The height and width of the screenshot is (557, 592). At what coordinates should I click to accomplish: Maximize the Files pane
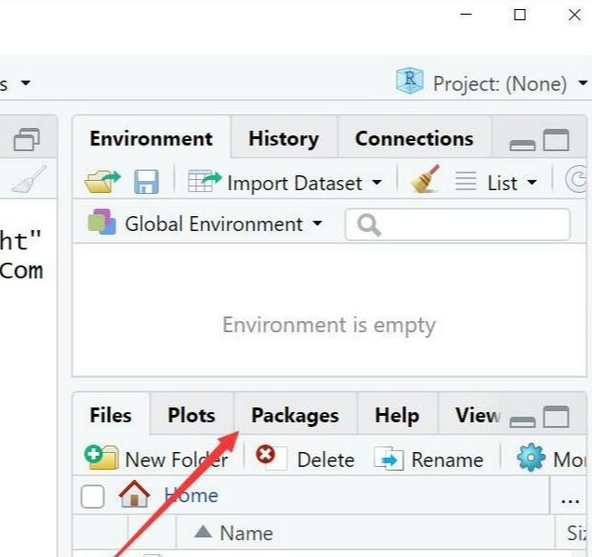[556, 417]
